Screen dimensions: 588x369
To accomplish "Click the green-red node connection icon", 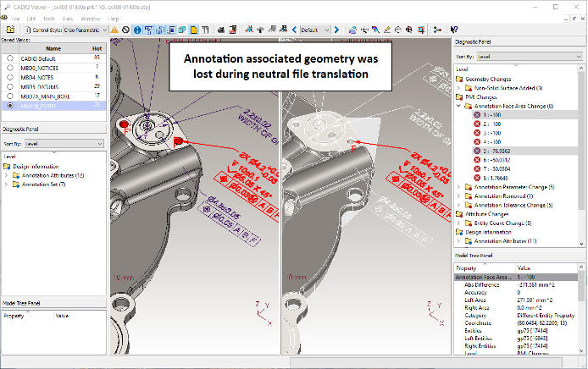I will (x=437, y=30).
